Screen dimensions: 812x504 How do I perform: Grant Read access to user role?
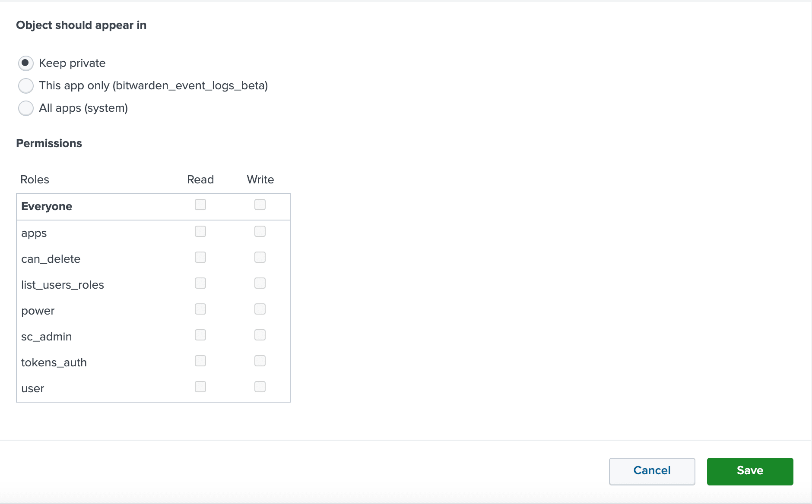click(200, 387)
